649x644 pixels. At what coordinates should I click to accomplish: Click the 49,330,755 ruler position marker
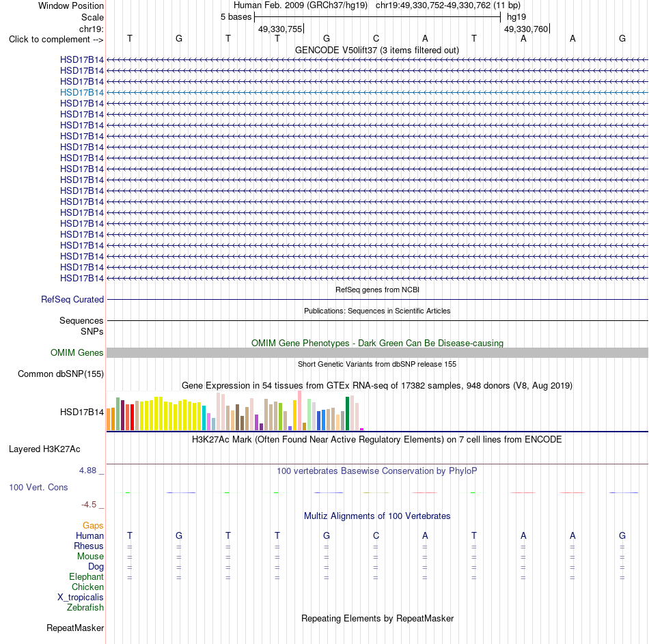(x=281, y=29)
